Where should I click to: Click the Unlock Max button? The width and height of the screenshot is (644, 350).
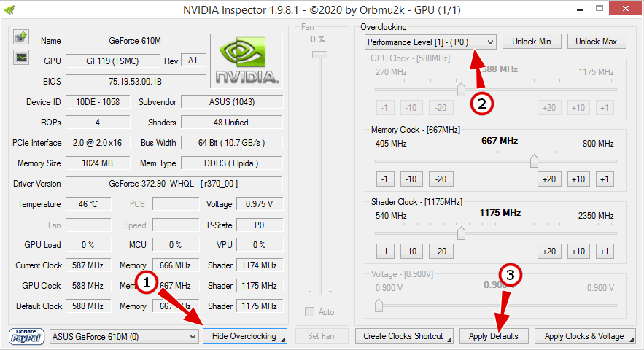pyautogui.click(x=596, y=42)
